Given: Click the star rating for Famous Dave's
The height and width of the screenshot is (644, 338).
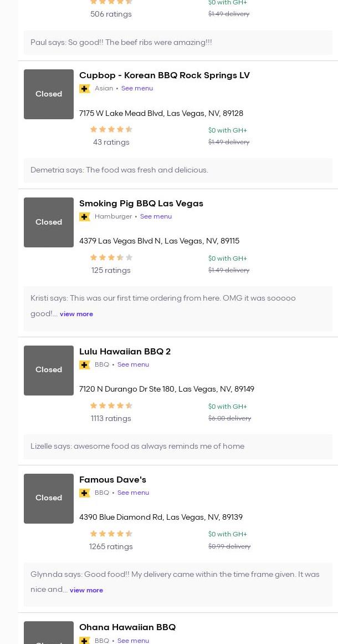Looking at the screenshot, I should click(x=111, y=534).
